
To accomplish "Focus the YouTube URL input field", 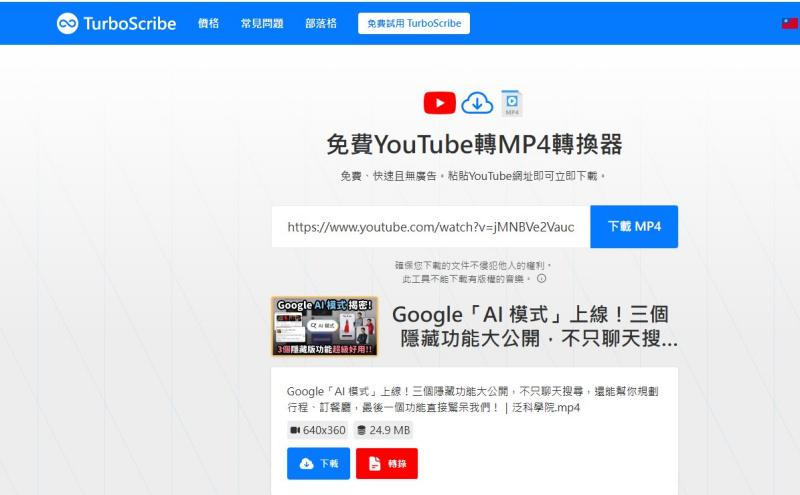I will click(431, 227).
